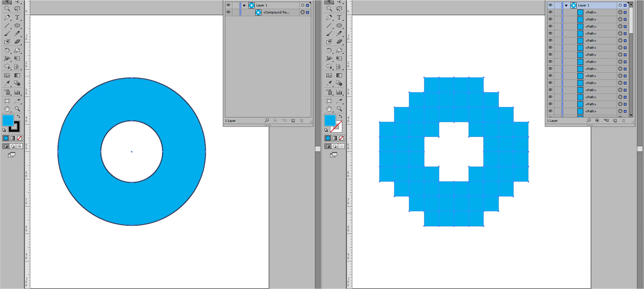Change screen mode in the right window
This screenshot has width=644, height=289.
(334, 155)
